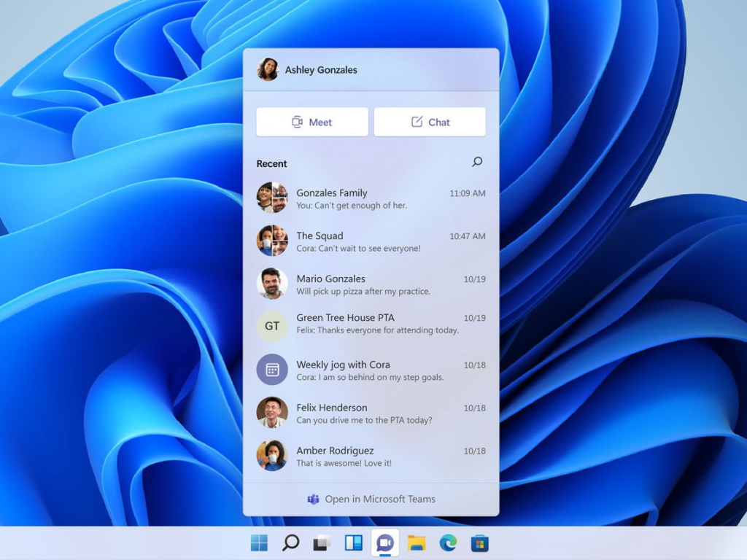Open the Teams Chat taskbar icon
The width and height of the screenshot is (747, 560).
click(384, 542)
